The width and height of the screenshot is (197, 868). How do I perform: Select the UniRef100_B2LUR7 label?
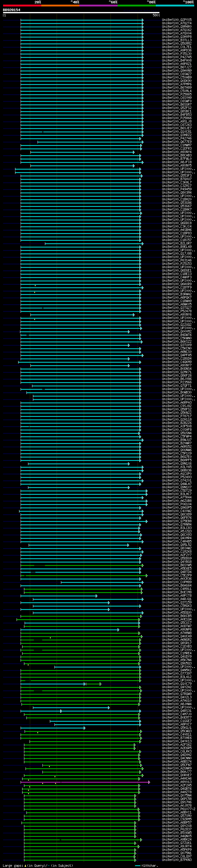(x=176, y=244)
